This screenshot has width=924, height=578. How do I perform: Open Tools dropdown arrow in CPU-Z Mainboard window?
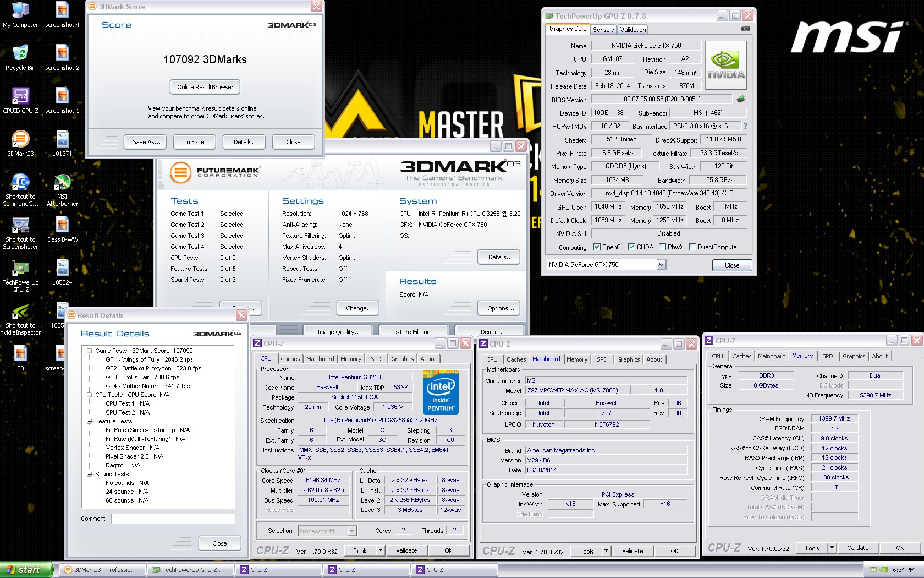pos(606,551)
